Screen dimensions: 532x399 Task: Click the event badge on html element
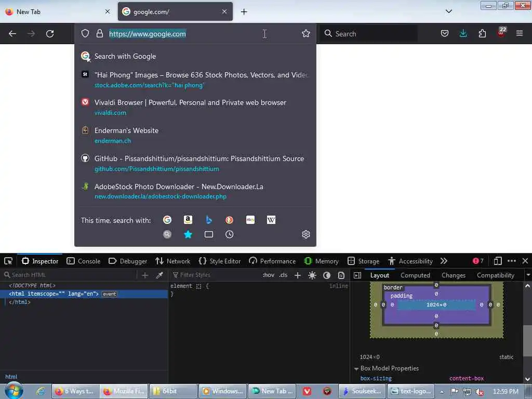109,294
